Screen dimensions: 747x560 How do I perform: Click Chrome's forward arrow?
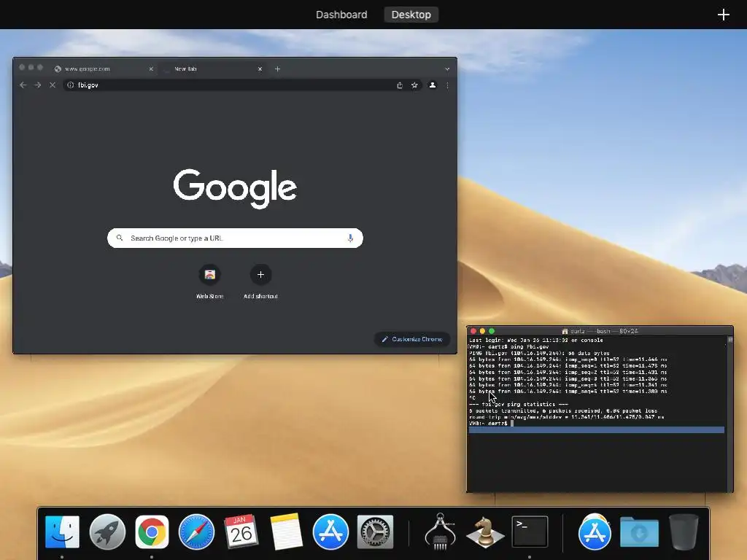[x=38, y=85]
